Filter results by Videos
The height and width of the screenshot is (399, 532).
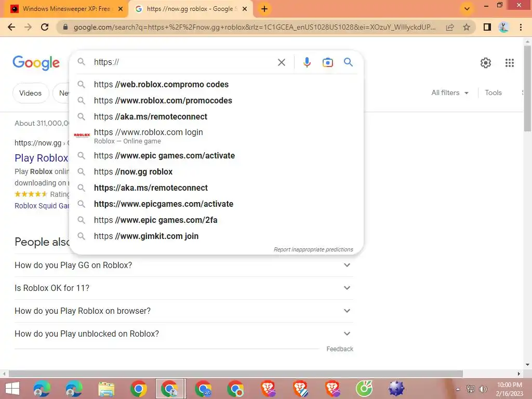click(31, 93)
